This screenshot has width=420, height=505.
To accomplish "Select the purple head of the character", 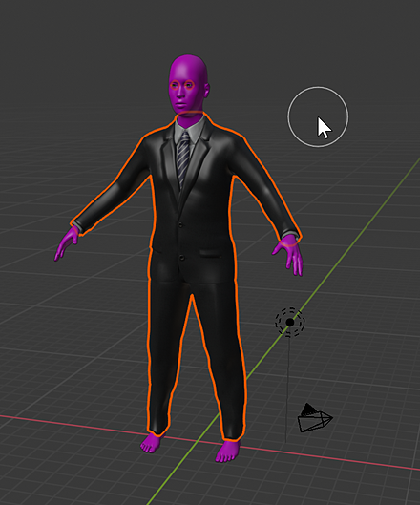I will pos(189,84).
